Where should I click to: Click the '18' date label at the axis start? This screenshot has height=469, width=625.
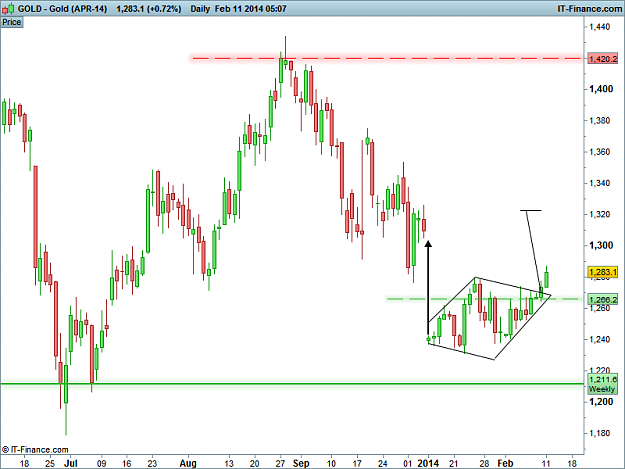(24, 463)
